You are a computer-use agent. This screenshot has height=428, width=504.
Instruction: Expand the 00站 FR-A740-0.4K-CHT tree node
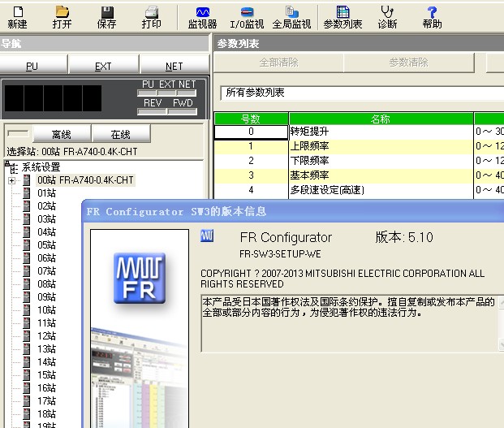pos(12,180)
